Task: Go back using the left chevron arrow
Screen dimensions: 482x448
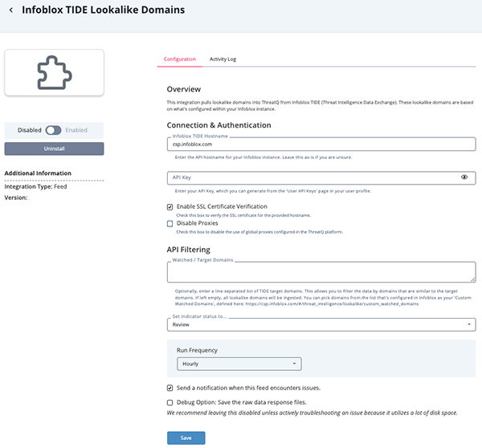Action: coord(11,10)
